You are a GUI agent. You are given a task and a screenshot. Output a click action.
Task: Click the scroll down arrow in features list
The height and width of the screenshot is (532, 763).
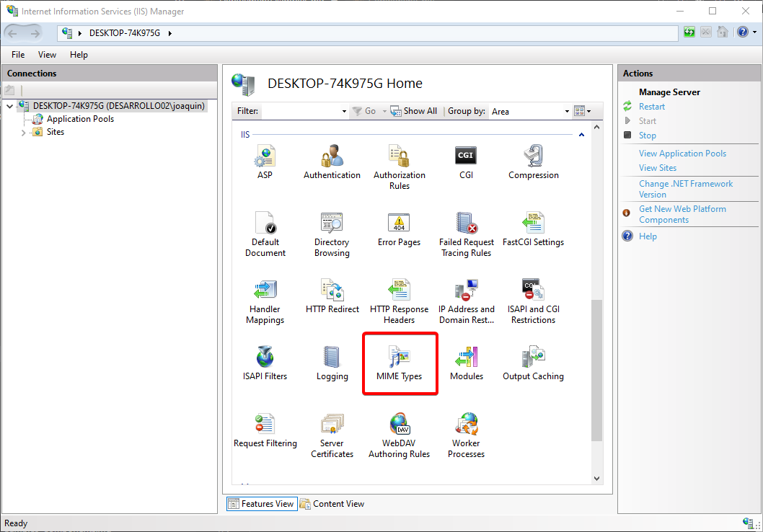[x=596, y=479]
